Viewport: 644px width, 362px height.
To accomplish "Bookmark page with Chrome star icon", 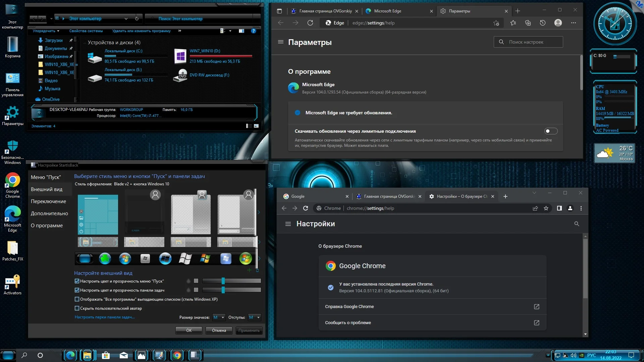I will click(546, 208).
